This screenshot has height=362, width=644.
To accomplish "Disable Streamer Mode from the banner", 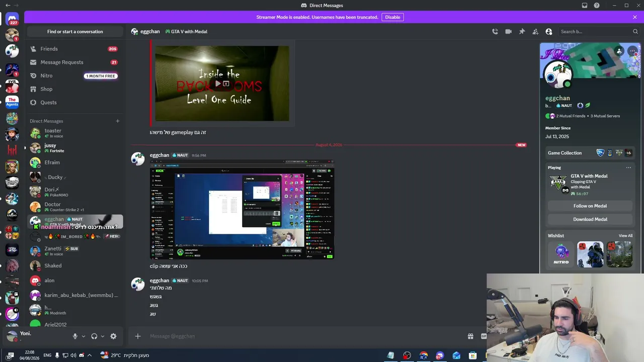I will (x=392, y=17).
